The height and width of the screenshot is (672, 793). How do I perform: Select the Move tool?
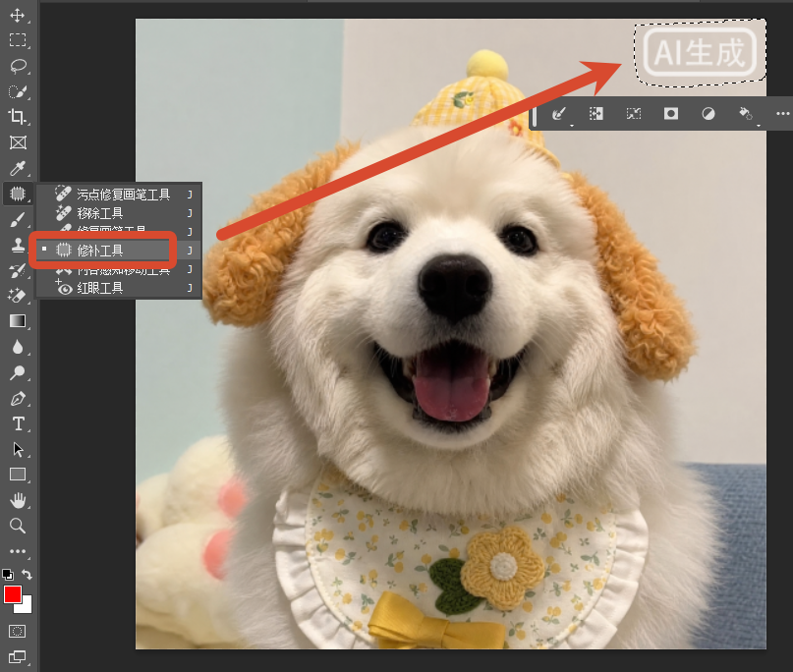(18, 15)
